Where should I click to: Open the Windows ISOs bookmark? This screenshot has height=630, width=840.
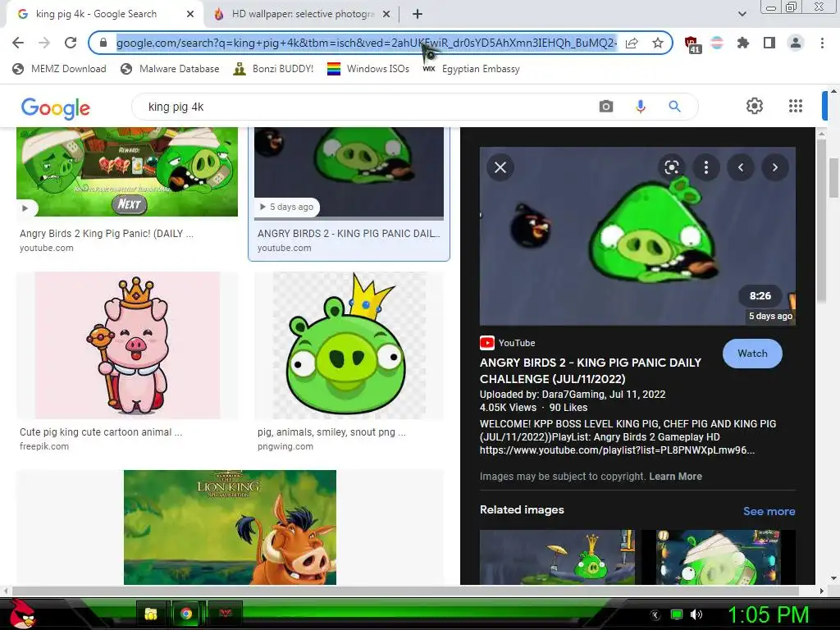pos(368,69)
